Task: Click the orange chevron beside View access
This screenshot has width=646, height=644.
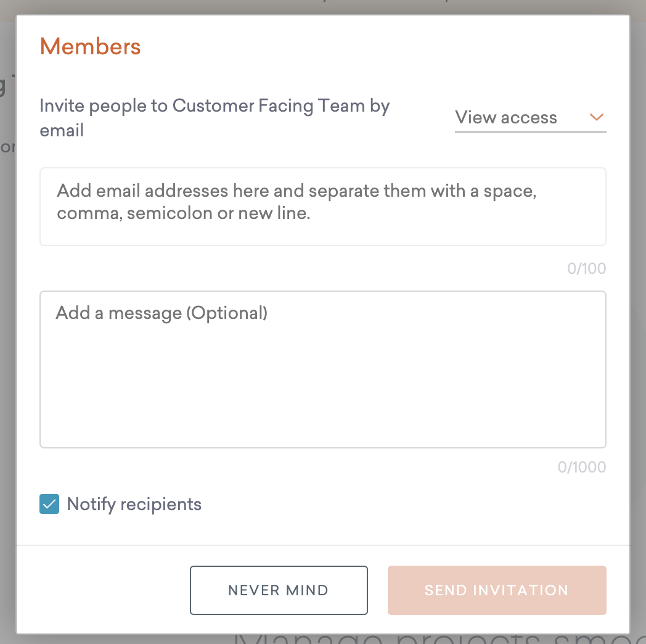Action: click(596, 117)
